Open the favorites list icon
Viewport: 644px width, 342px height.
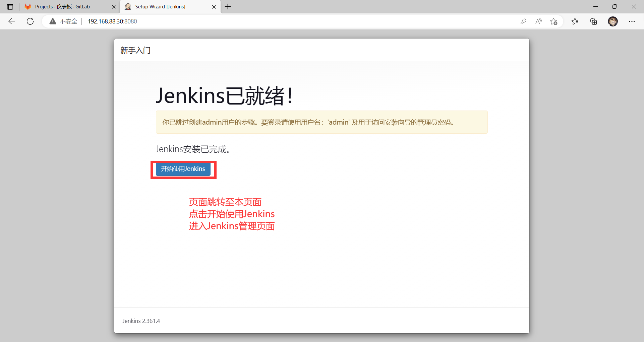click(x=575, y=21)
